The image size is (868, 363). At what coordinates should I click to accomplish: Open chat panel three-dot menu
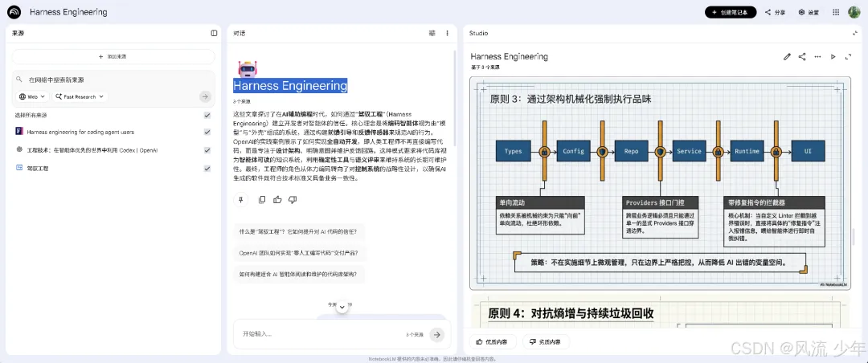pyautogui.click(x=448, y=33)
